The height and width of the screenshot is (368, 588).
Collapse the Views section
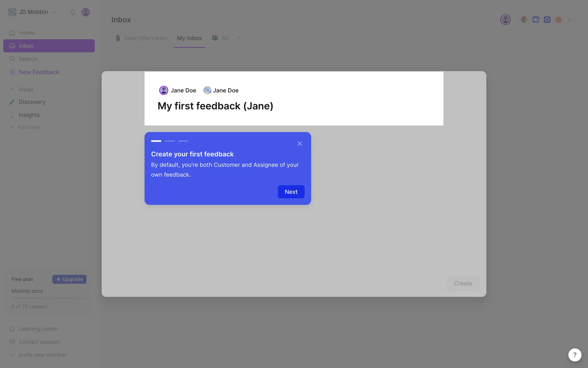(x=12, y=90)
